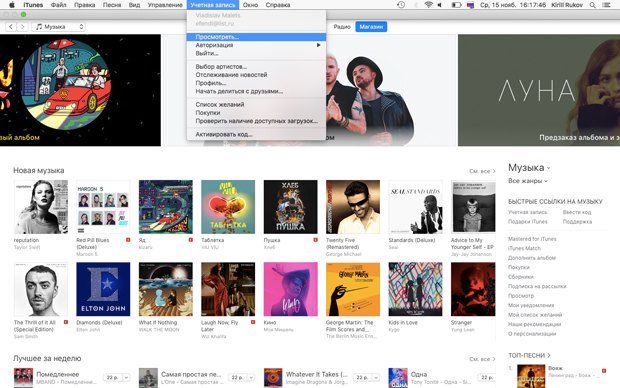Buy Whatever It Takes for 22 р.
This screenshot has width=620, height=388.
(x=362, y=377)
